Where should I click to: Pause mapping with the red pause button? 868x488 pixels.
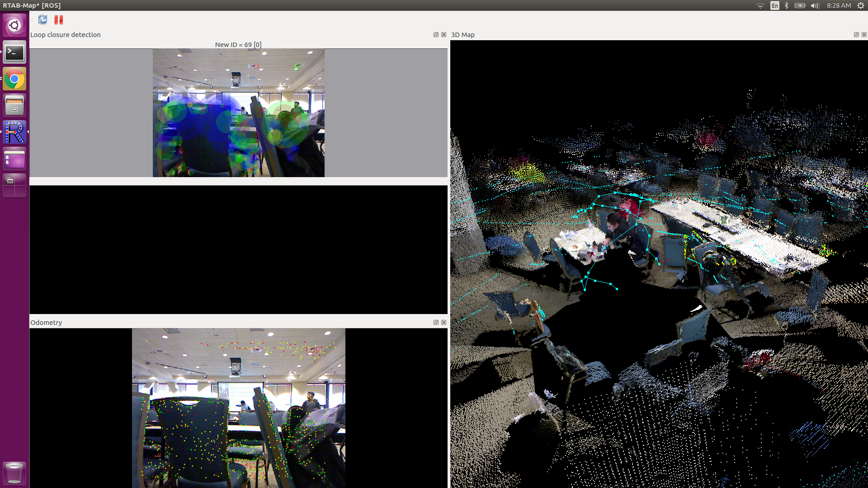click(x=59, y=19)
